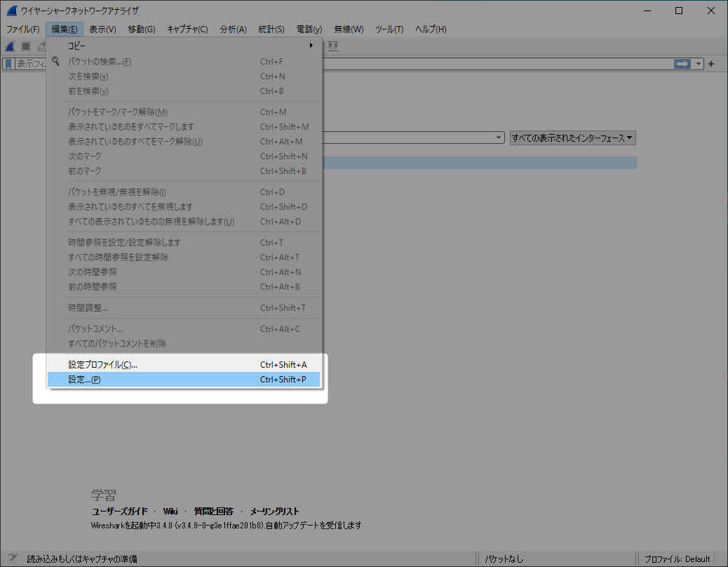Choose 時間参照を設定/設定解除します item
Viewport: 728px width, 567px height.
pos(183,242)
